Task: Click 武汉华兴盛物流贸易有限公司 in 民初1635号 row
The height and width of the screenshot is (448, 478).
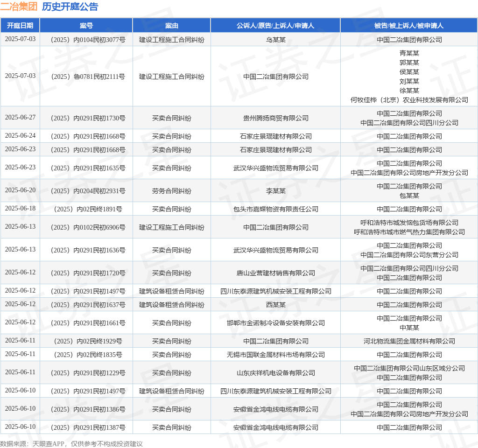Action: pos(275,168)
